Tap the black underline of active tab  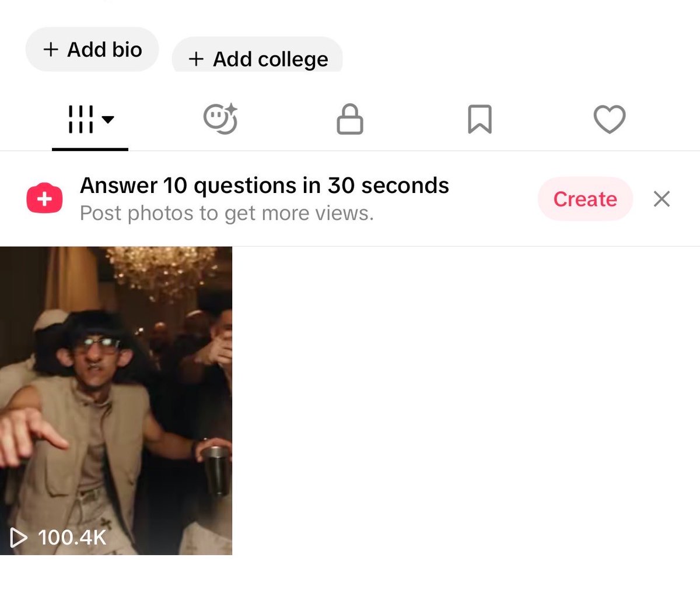(x=90, y=149)
